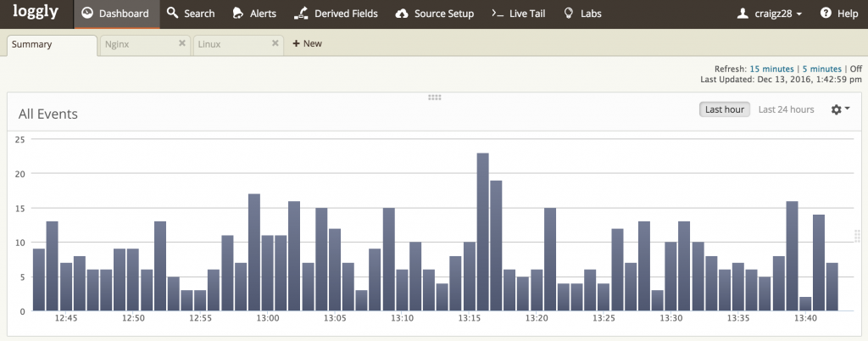
Task: Click the Source Setup cloud icon
Action: 402,14
